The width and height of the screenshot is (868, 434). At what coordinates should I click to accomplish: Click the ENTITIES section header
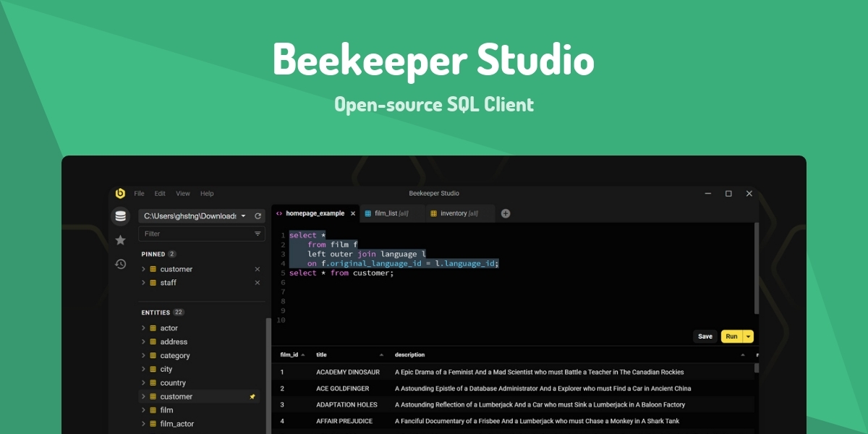[x=156, y=312]
